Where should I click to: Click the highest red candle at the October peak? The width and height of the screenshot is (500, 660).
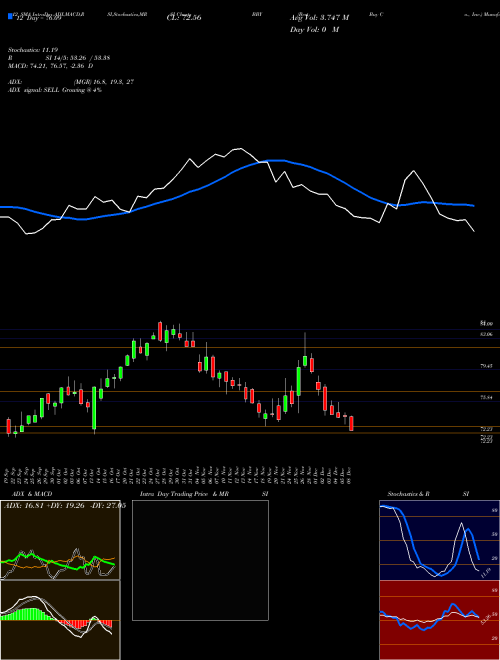point(160,332)
